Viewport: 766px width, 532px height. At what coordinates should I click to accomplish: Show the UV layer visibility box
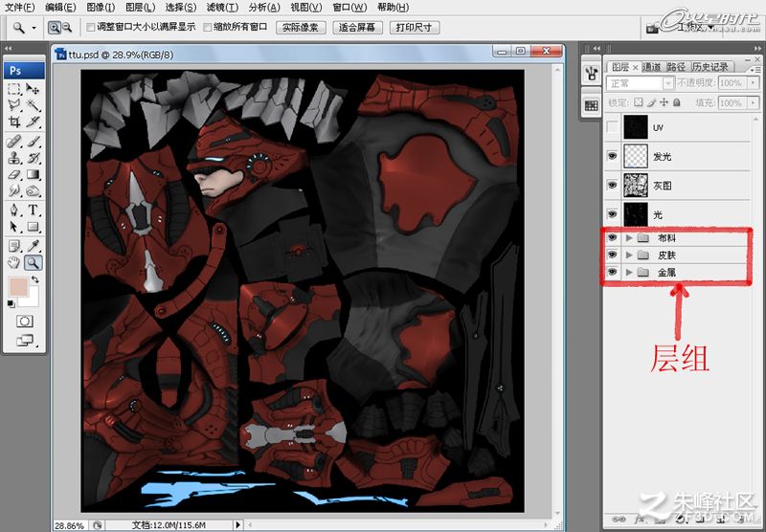point(612,127)
